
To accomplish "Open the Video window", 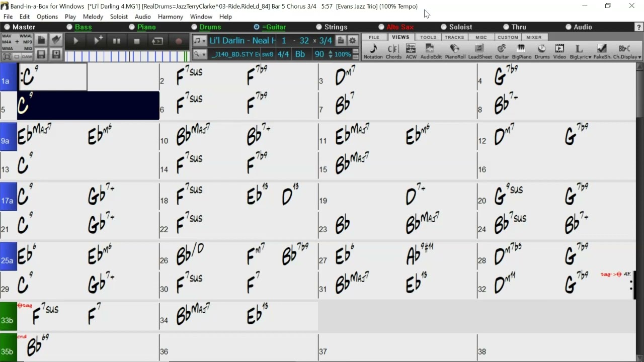I will (559, 51).
